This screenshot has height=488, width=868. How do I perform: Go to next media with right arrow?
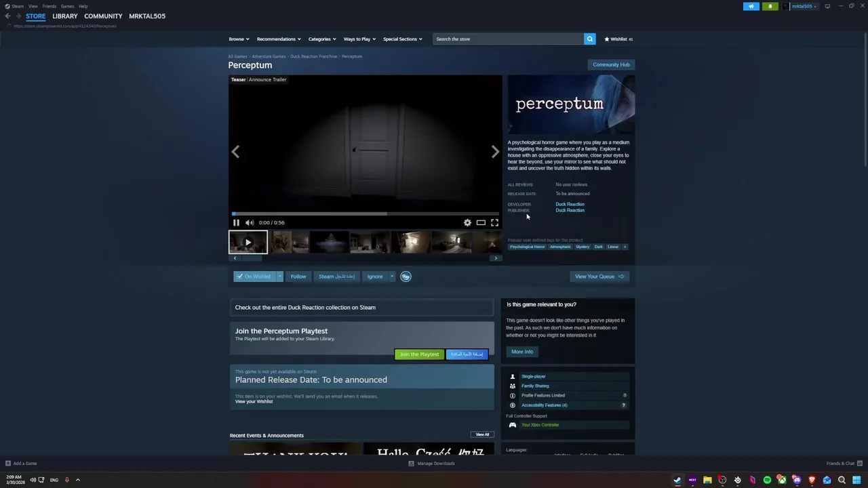click(x=495, y=152)
